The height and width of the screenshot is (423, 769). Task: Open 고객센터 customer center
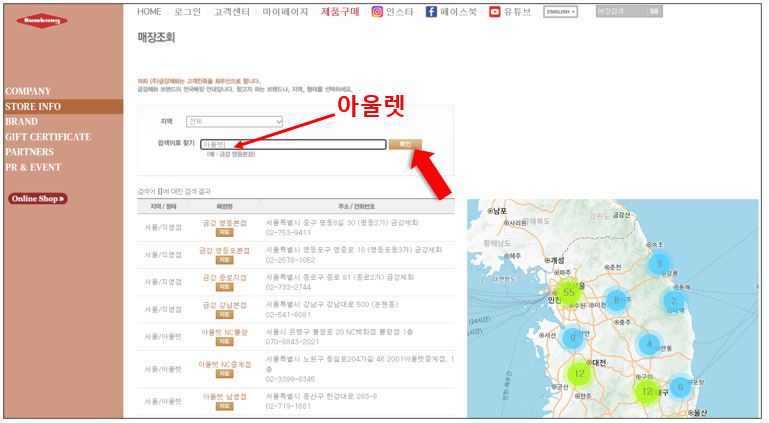(231, 11)
